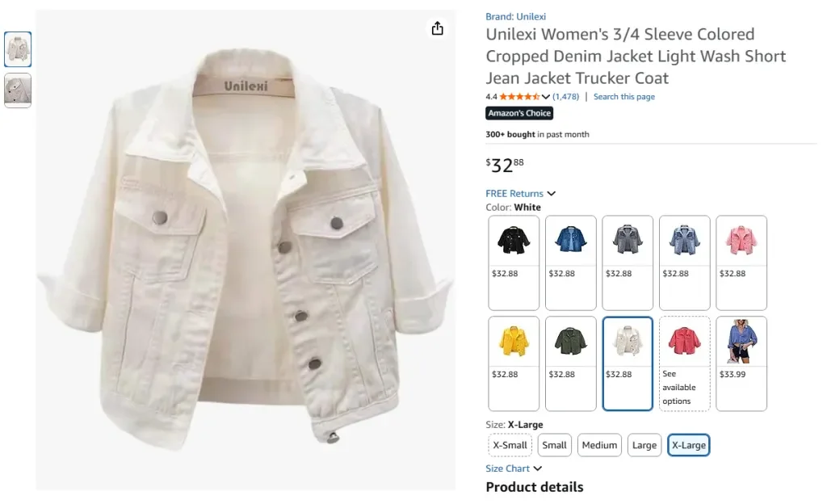Pick the yellow jacket color variant
The image size is (827, 504).
pos(514,342)
